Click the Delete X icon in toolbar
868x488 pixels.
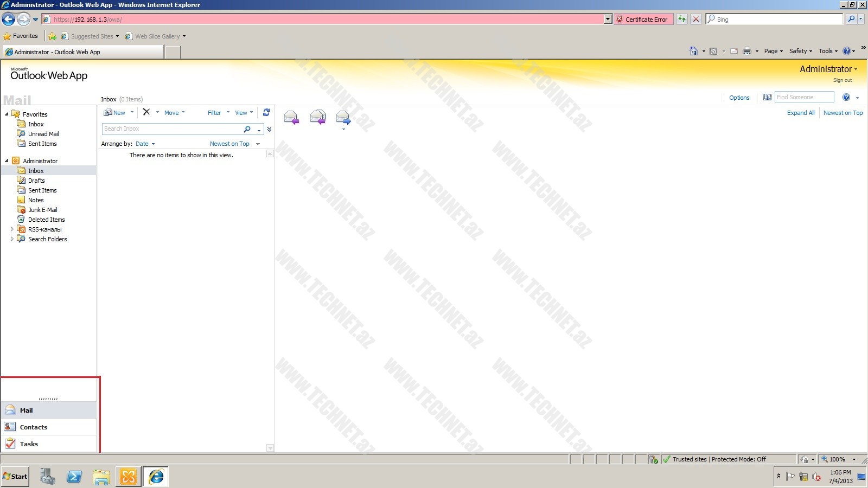click(x=146, y=112)
